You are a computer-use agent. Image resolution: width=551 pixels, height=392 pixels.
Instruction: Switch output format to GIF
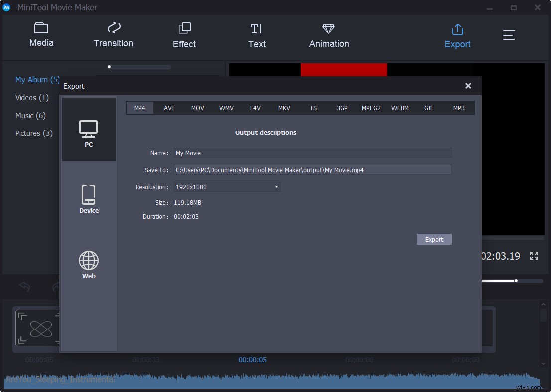click(429, 108)
